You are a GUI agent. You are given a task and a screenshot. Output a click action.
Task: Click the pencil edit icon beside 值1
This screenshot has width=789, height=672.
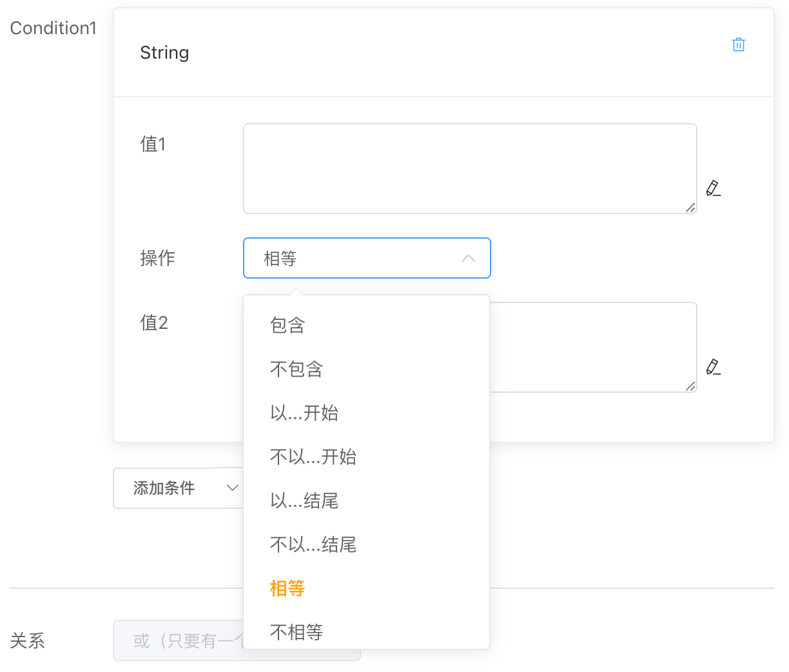pyautogui.click(x=713, y=189)
